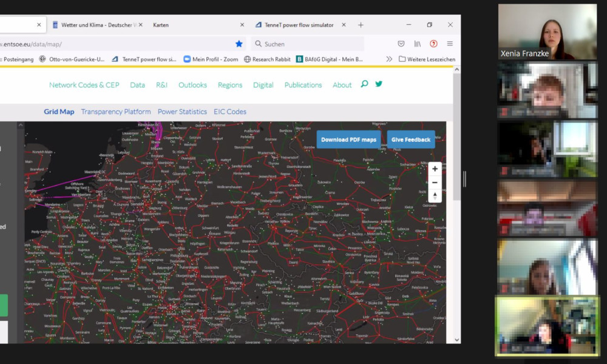Open the Data menu
The image size is (607, 364).
click(137, 85)
